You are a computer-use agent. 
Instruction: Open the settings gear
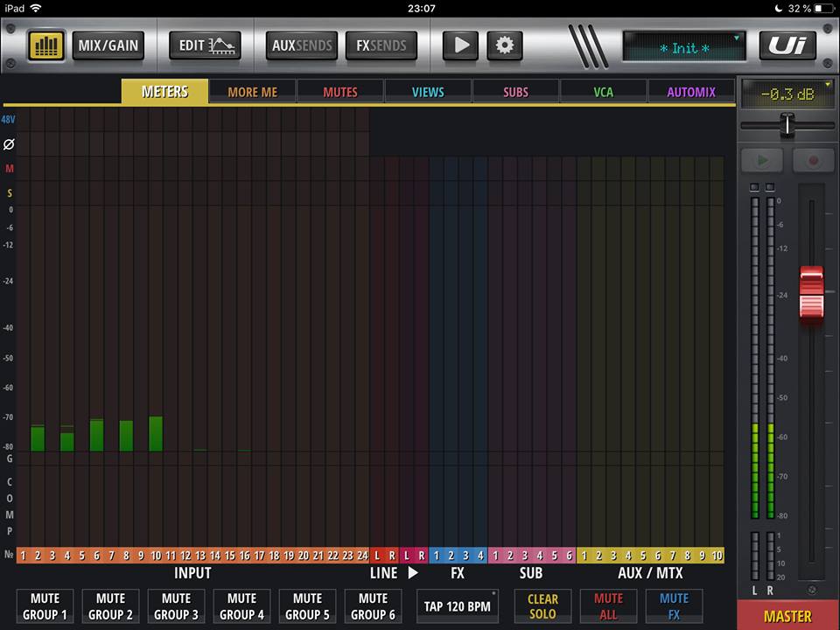click(x=504, y=45)
